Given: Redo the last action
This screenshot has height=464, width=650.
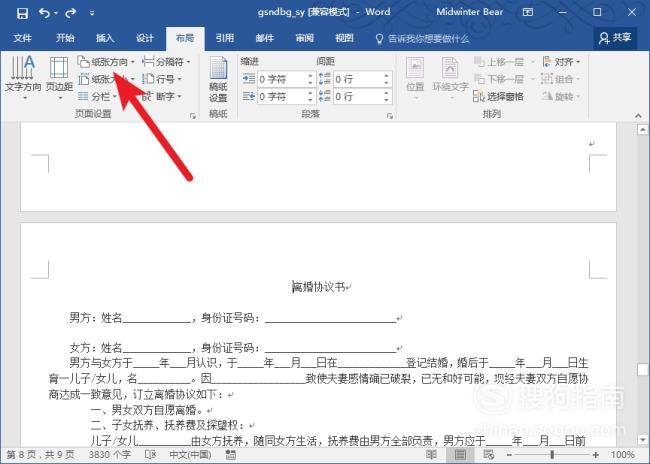Looking at the screenshot, I should click(70, 13).
